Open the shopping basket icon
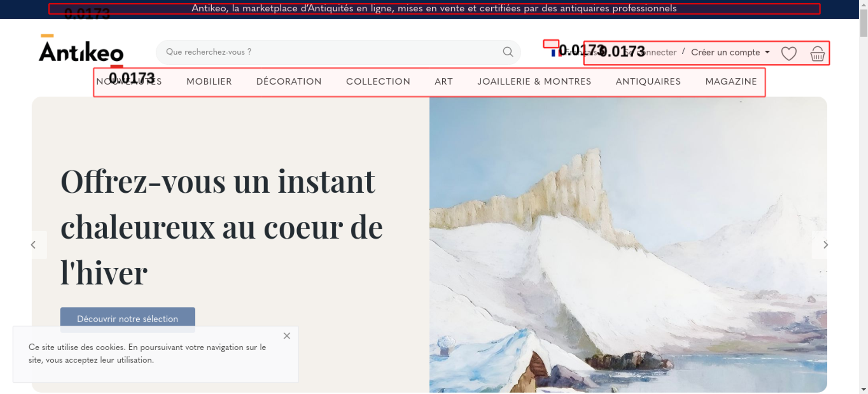 point(817,53)
